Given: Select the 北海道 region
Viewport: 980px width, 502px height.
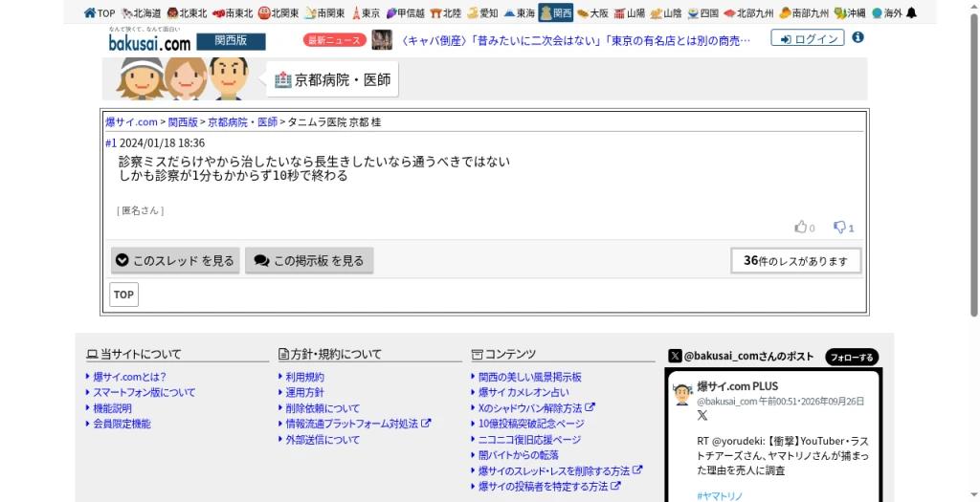Looking at the screenshot, I should click(x=142, y=12).
